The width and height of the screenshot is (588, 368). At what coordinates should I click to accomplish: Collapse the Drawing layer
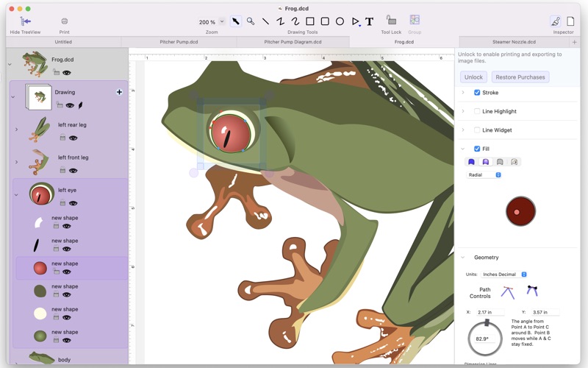[x=12, y=97]
